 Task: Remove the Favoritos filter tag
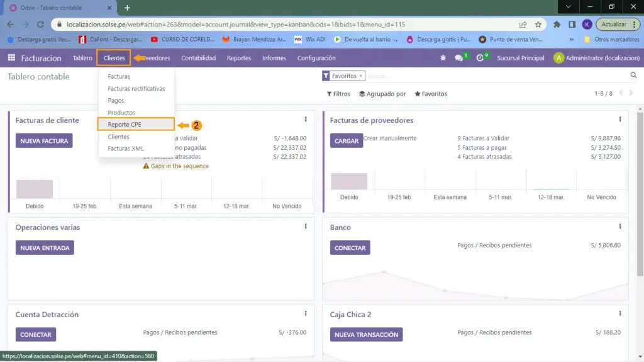(x=361, y=76)
